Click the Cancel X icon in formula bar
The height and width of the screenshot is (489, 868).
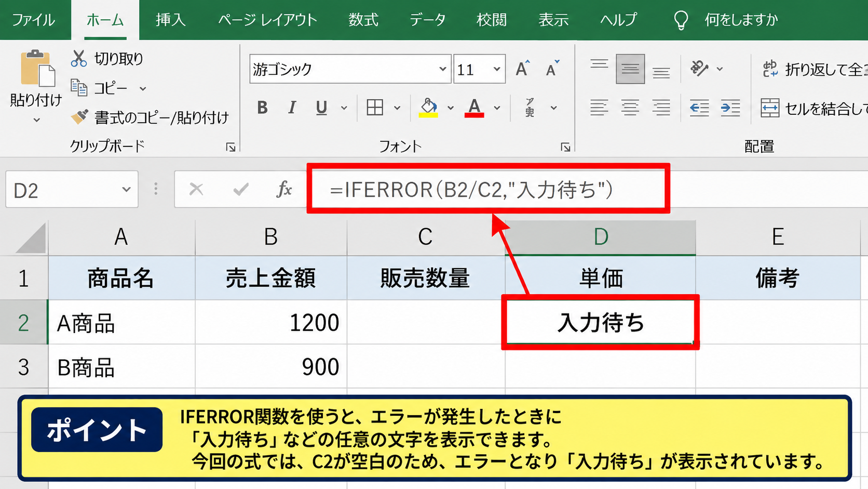click(x=196, y=189)
